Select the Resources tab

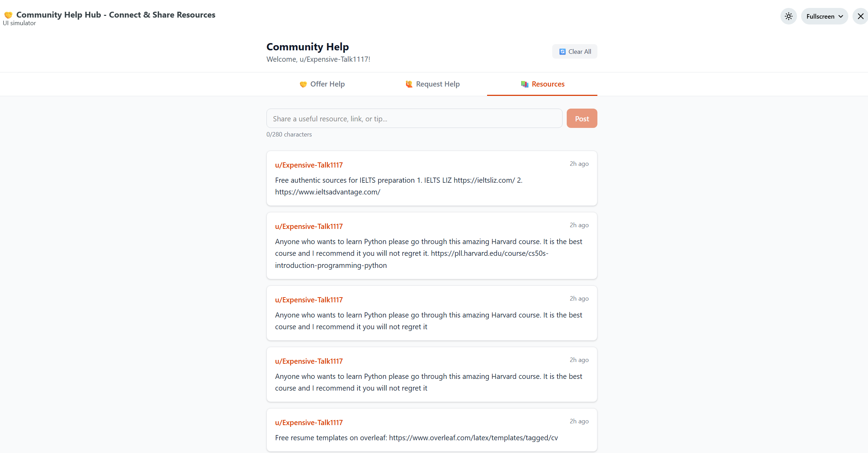(542, 84)
